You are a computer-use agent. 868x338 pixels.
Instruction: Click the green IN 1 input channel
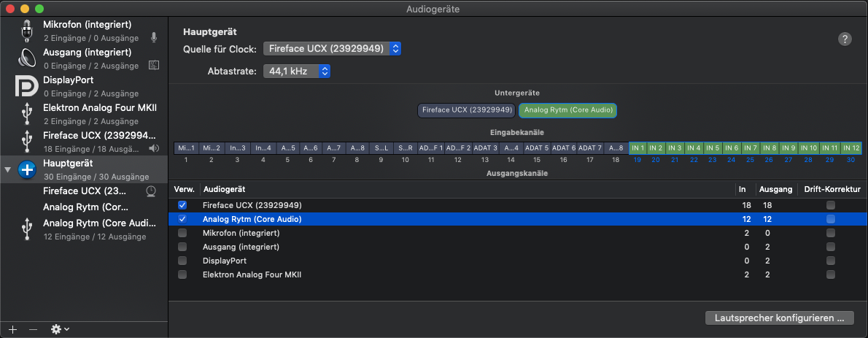pos(638,148)
